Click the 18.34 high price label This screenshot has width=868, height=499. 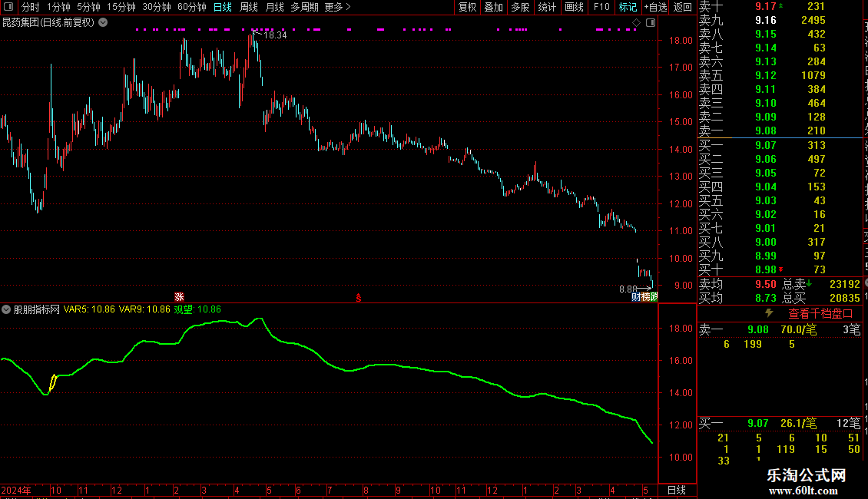(x=275, y=35)
